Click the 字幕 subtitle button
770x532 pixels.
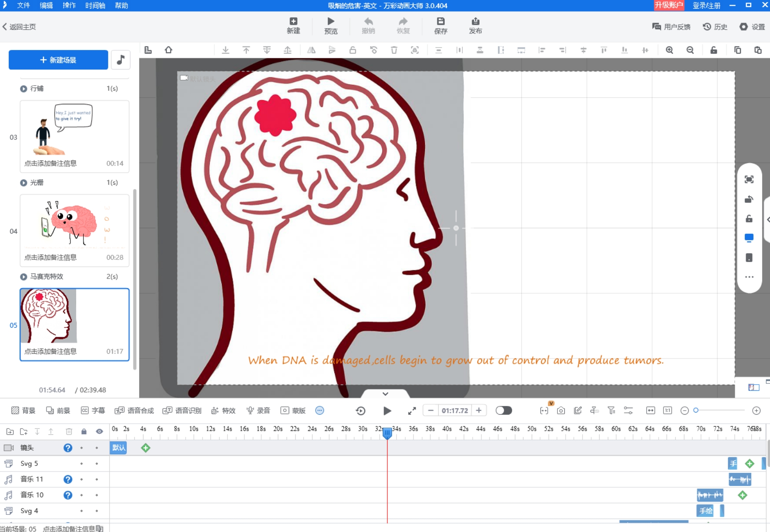click(93, 411)
